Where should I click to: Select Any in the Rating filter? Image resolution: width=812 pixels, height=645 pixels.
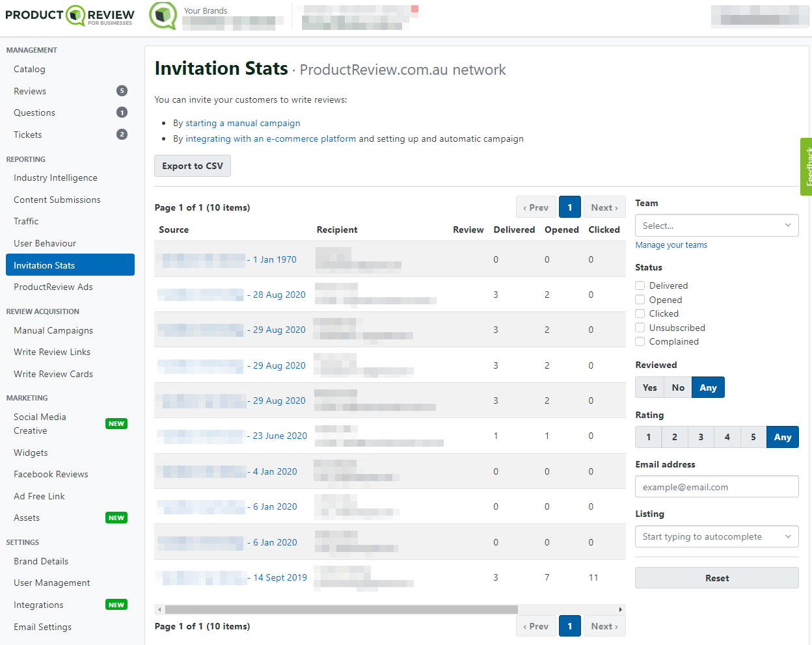point(783,437)
